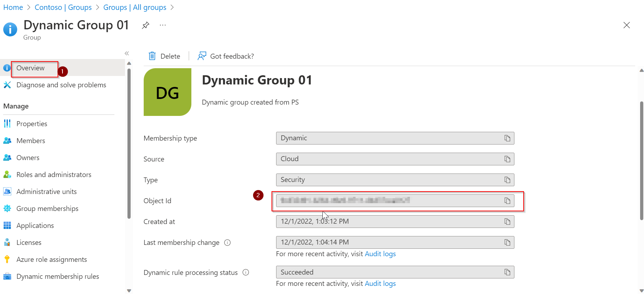Viewport: 644px width, 294px height.
Task: Click the main pane scroll down arrow
Action: (x=642, y=291)
